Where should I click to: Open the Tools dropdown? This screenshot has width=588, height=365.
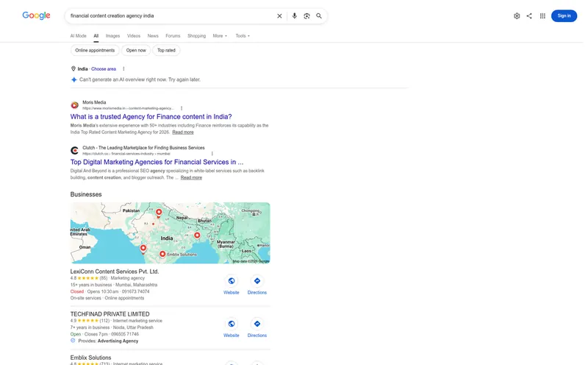tap(243, 35)
